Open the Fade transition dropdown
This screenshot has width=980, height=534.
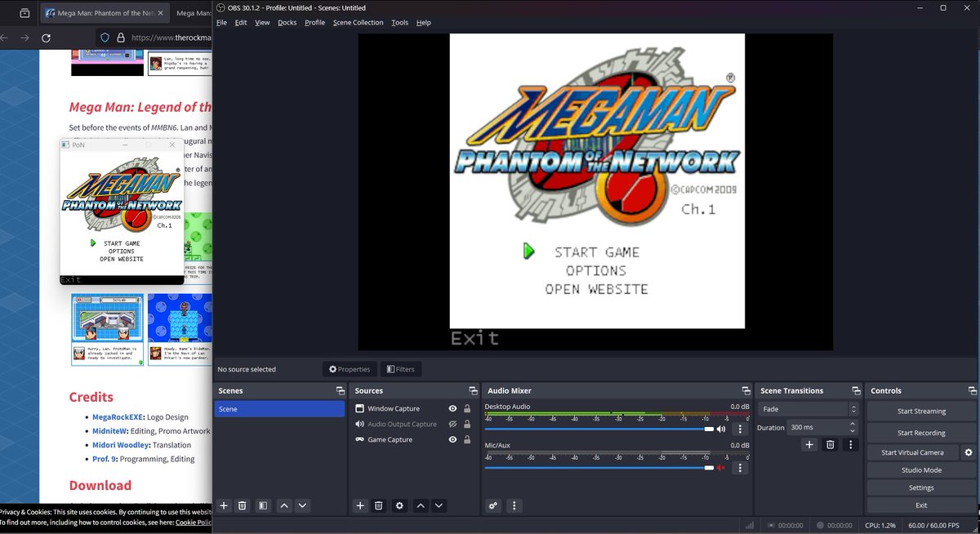coord(808,409)
